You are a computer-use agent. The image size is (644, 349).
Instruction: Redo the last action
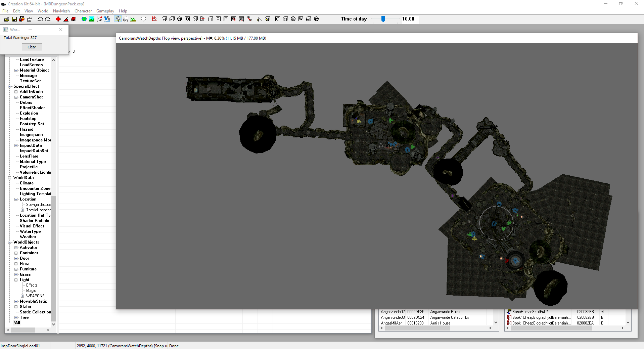48,19
